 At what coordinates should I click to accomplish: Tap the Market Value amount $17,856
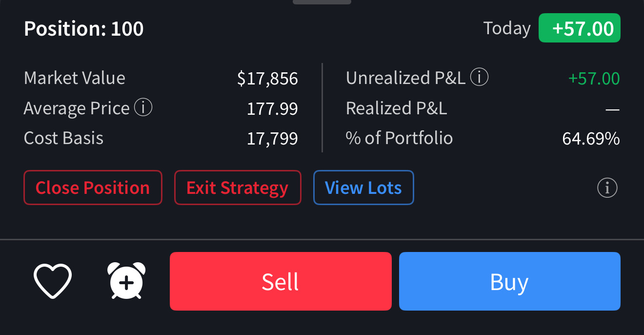[267, 78]
